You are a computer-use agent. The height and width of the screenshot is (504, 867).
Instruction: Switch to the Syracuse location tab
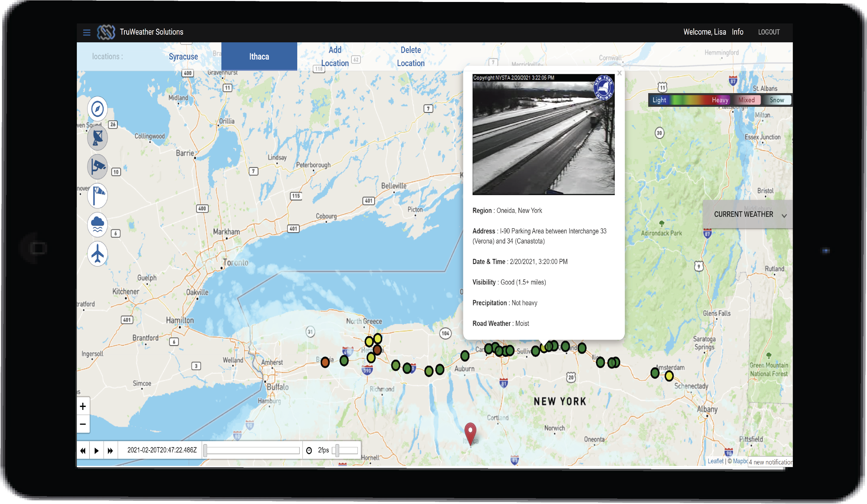[182, 56]
